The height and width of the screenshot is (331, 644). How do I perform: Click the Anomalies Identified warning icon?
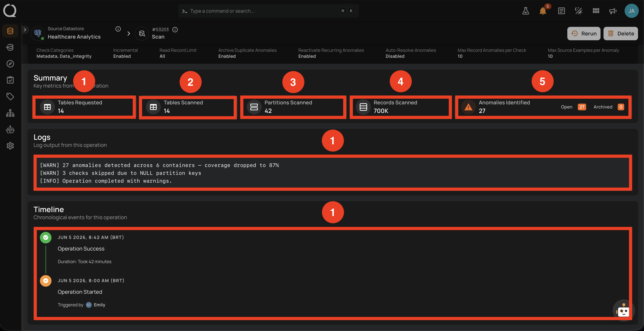(468, 107)
